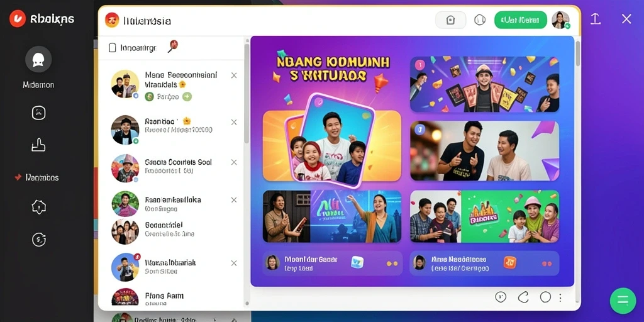Click the main content panel scrollbar
The width and height of the screenshot is (644, 322).
pyautogui.click(x=577, y=53)
